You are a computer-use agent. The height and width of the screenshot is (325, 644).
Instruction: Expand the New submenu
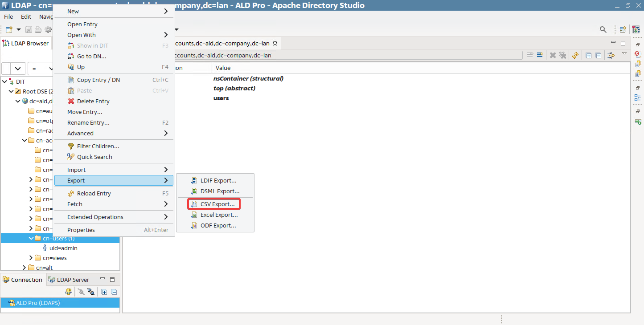(114, 11)
